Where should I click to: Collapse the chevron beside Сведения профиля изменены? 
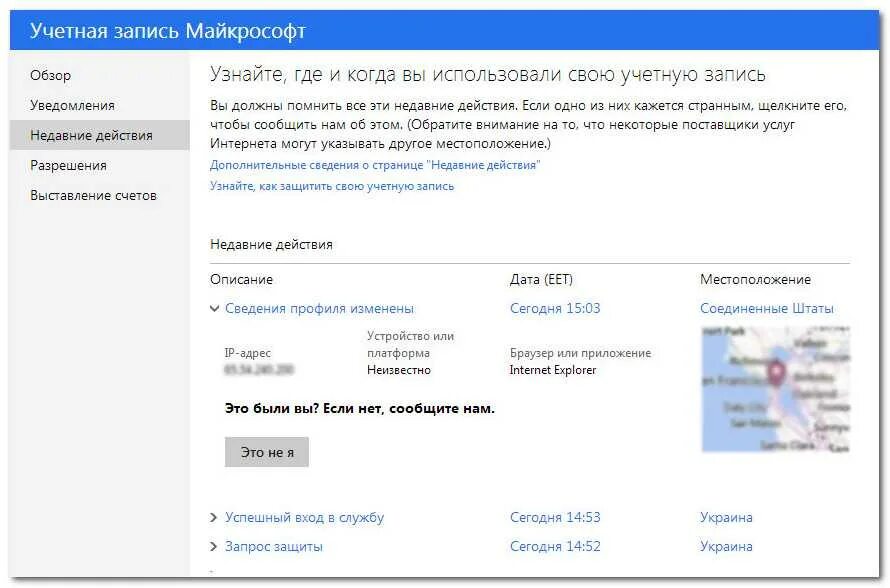pos(214,309)
